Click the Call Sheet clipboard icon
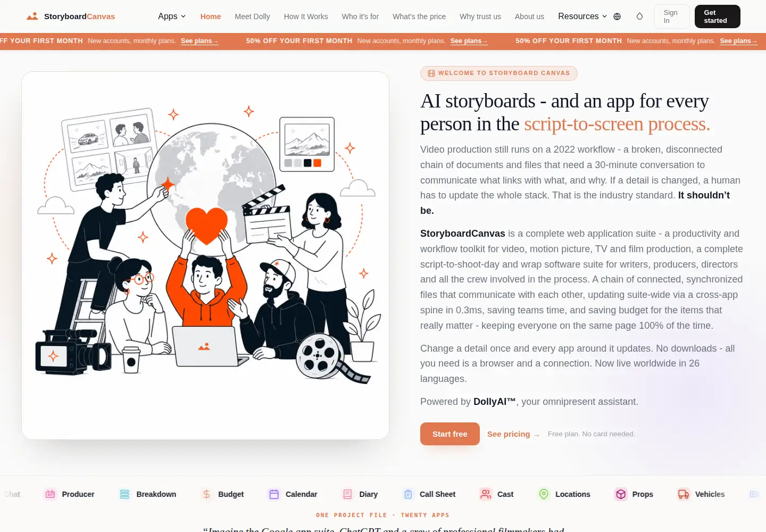 408,494
